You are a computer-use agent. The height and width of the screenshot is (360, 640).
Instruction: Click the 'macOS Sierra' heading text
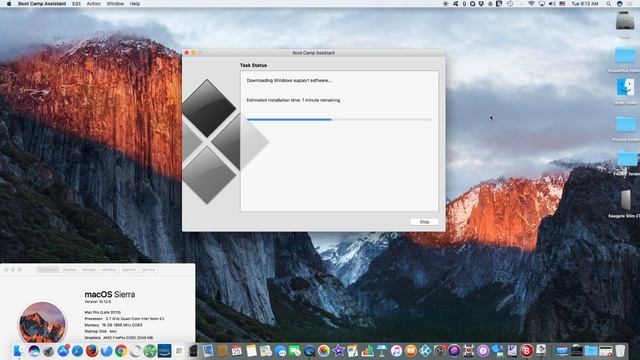pyautogui.click(x=109, y=294)
